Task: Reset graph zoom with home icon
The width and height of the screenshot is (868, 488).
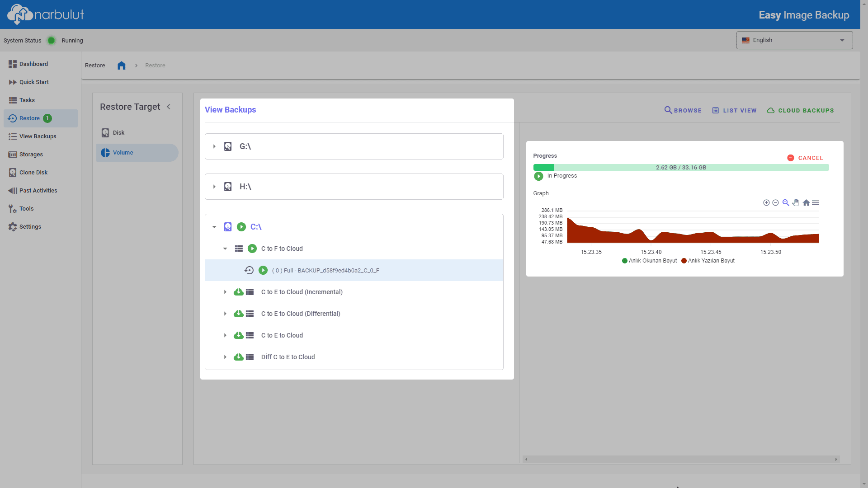Action: pyautogui.click(x=806, y=203)
